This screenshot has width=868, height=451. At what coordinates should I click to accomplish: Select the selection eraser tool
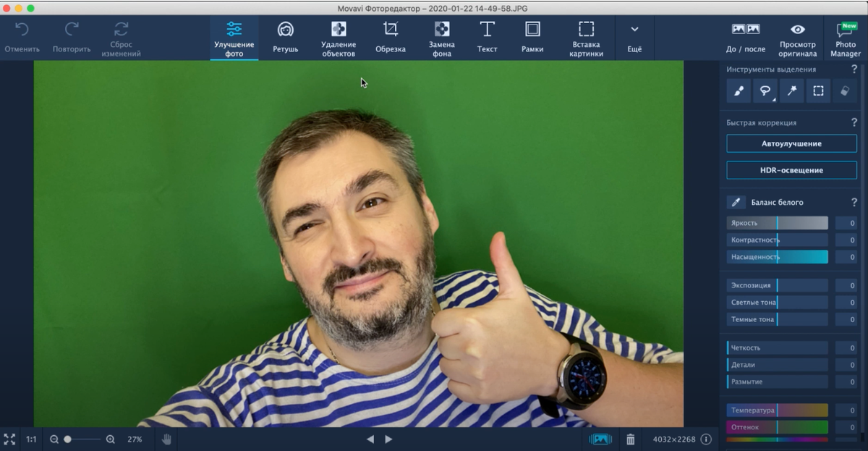coord(845,91)
